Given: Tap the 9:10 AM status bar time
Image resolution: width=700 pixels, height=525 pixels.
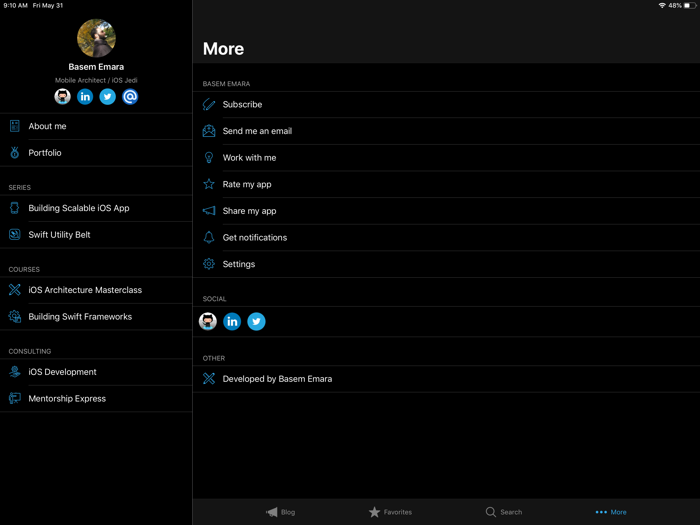Looking at the screenshot, I should (x=16, y=5).
